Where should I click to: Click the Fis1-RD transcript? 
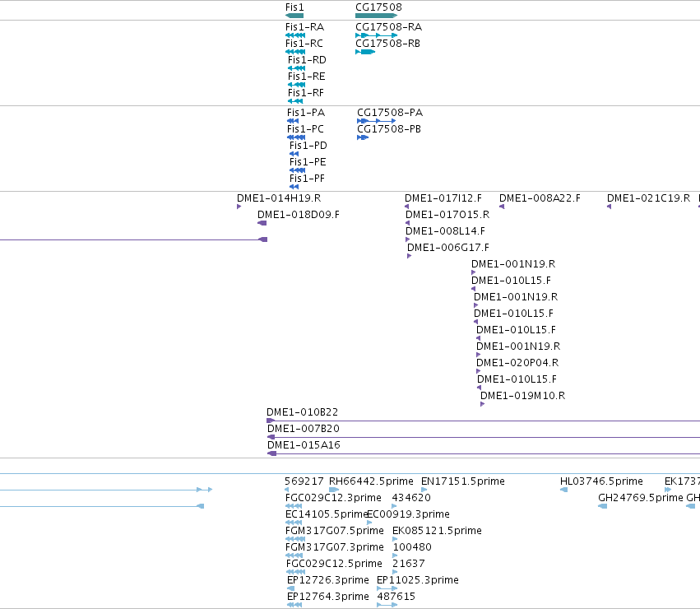coord(296,68)
